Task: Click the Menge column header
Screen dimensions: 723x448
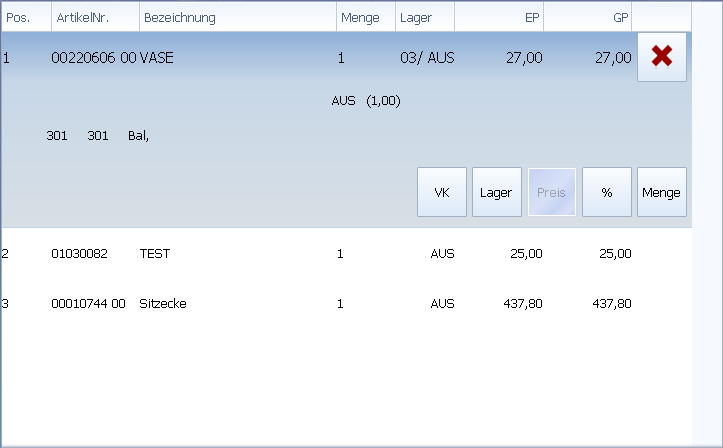Action: (364, 17)
